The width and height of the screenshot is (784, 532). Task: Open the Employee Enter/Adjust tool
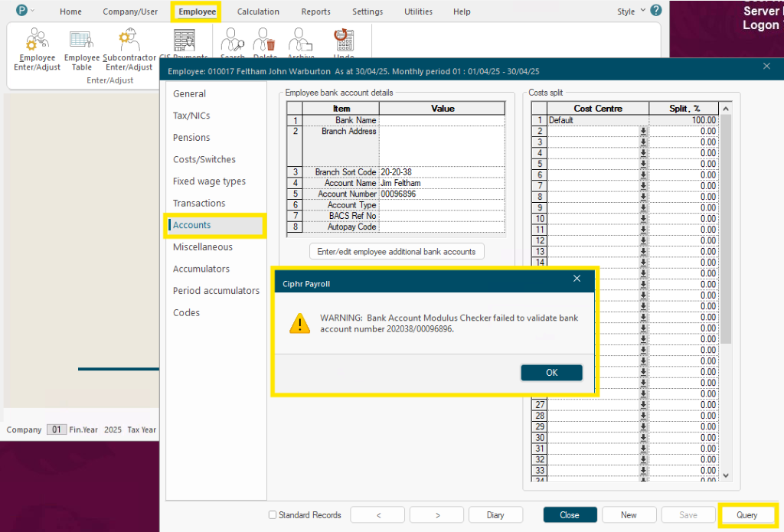pyautogui.click(x=37, y=49)
